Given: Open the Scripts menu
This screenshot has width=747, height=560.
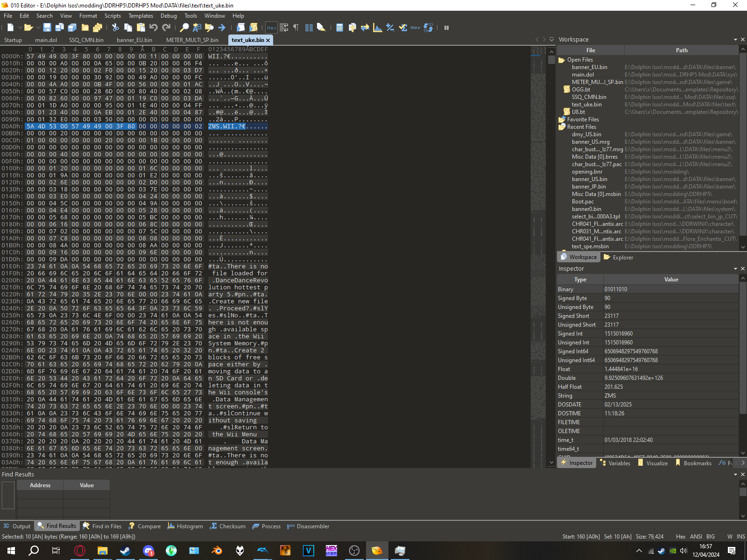Looking at the screenshot, I should [x=113, y=16].
